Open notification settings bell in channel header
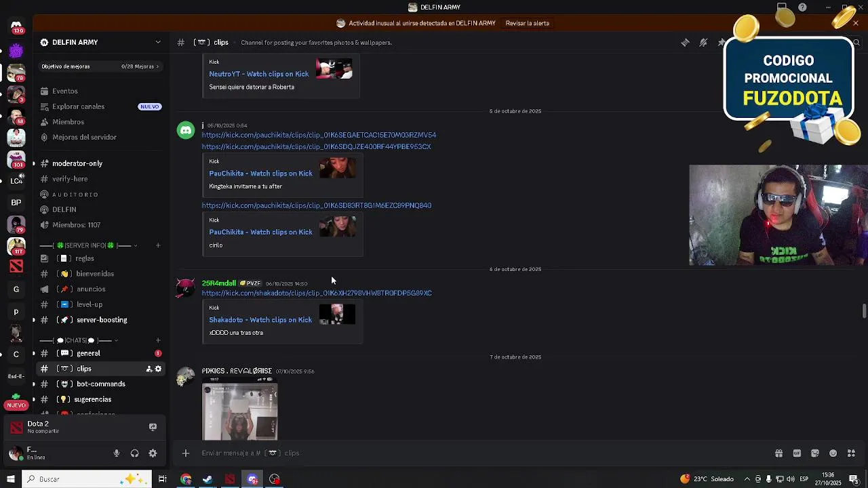Viewport: 868px width, 488px height. pos(704,42)
